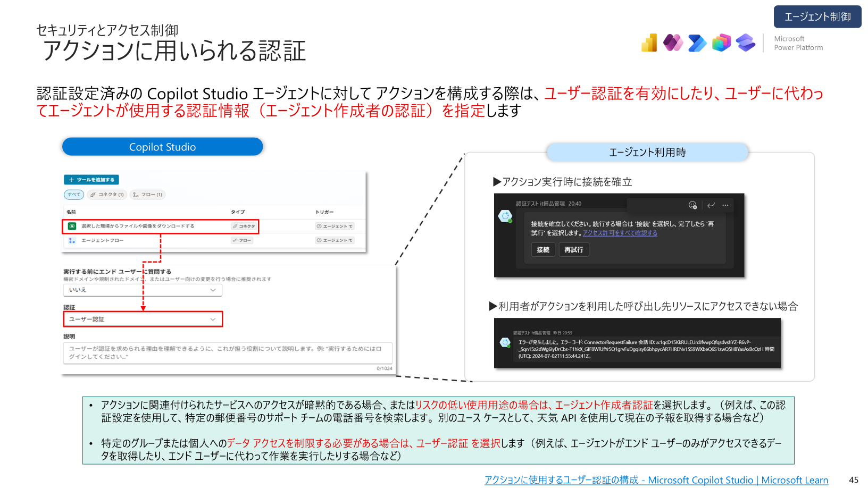The image size is (868, 488).
Task: Click the green connector icon in the download row
Action: tap(72, 226)
